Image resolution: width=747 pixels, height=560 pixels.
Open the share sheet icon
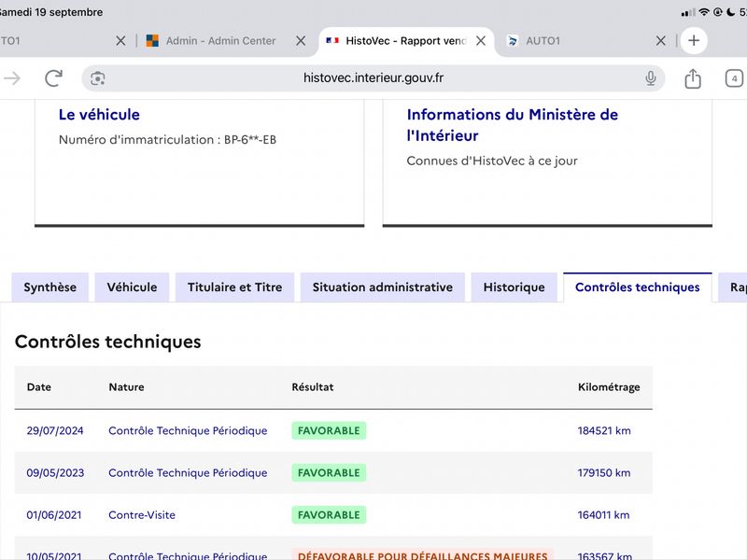[693, 78]
